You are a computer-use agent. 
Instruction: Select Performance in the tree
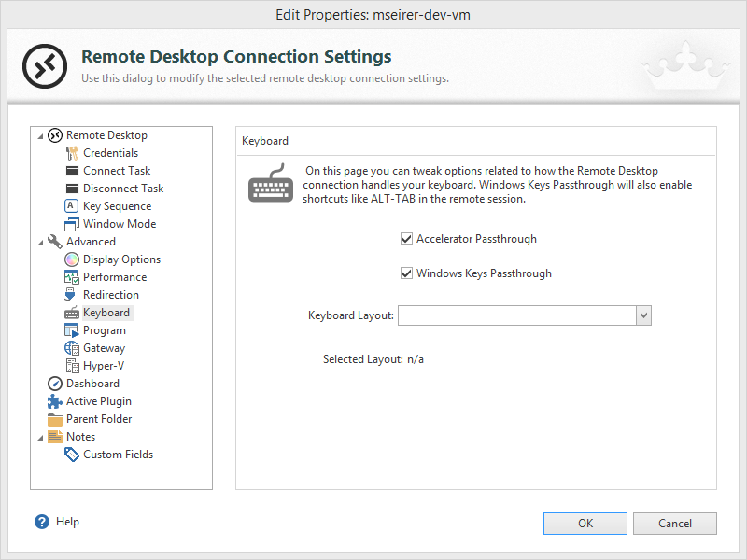pyautogui.click(x=115, y=277)
